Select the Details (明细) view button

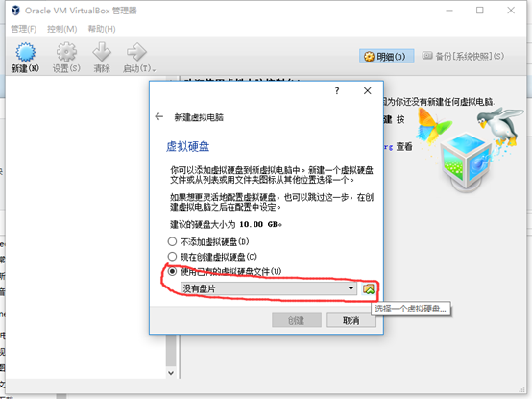pos(386,57)
